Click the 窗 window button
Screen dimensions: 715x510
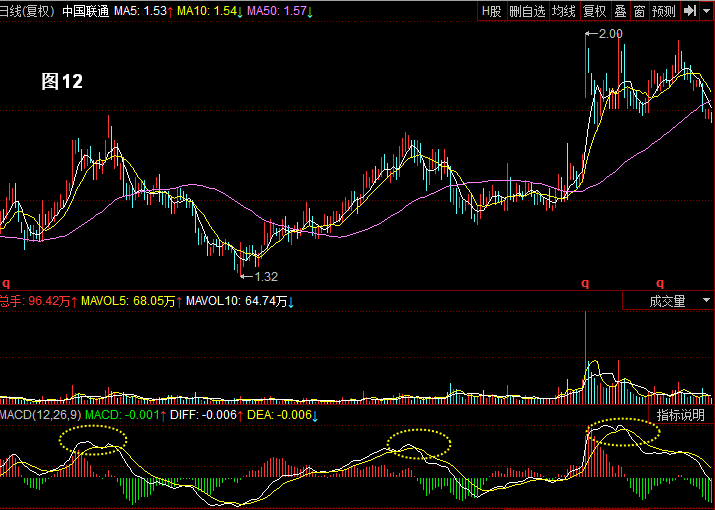[x=640, y=11]
